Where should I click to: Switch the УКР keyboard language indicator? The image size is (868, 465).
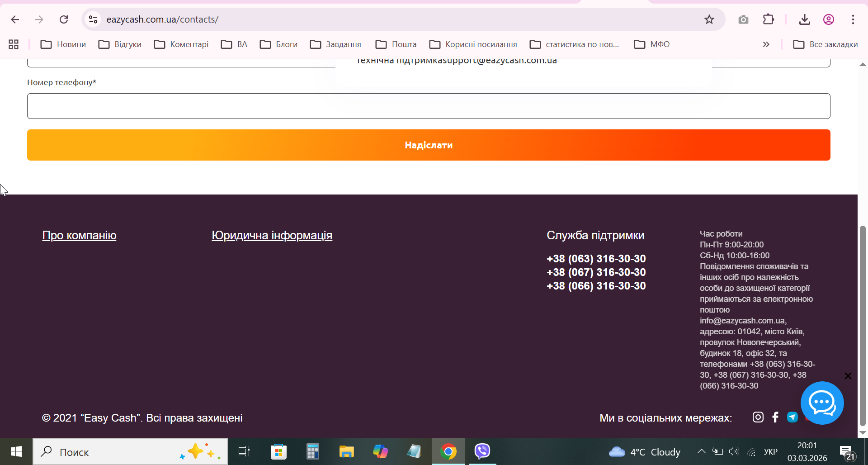tap(770, 452)
